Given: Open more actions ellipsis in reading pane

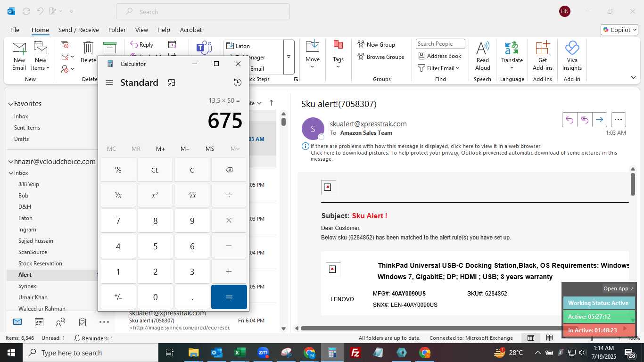Looking at the screenshot, I should pos(619,120).
